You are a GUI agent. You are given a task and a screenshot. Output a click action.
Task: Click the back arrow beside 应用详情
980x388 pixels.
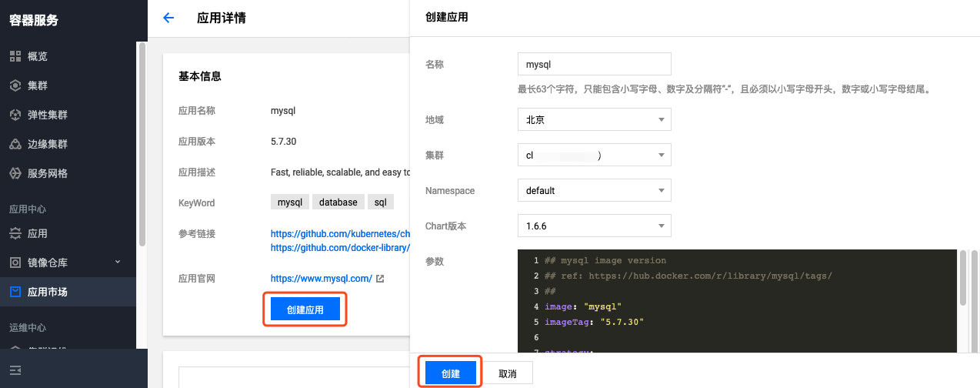click(x=169, y=18)
